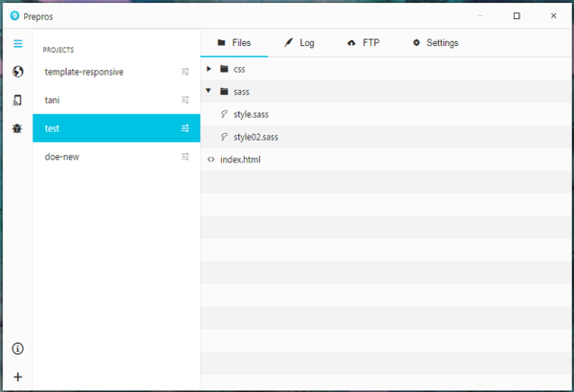This screenshot has height=392, width=574.
Task: Click the info icon at bottom left
Action: (17, 349)
